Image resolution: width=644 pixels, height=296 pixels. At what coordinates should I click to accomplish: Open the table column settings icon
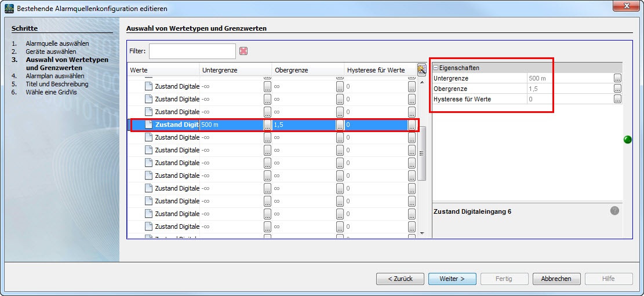click(x=421, y=70)
